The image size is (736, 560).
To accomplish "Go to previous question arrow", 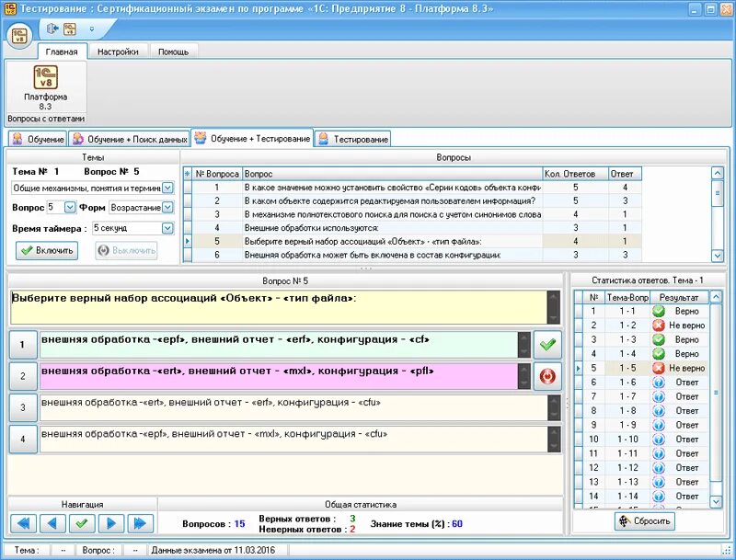I will click(52, 523).
